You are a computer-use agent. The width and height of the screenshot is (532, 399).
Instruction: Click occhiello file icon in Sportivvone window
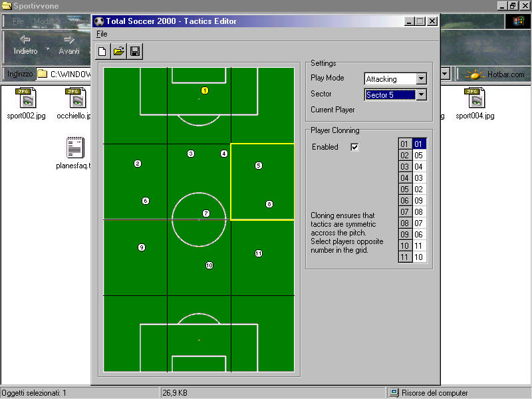tap(75, 98)
